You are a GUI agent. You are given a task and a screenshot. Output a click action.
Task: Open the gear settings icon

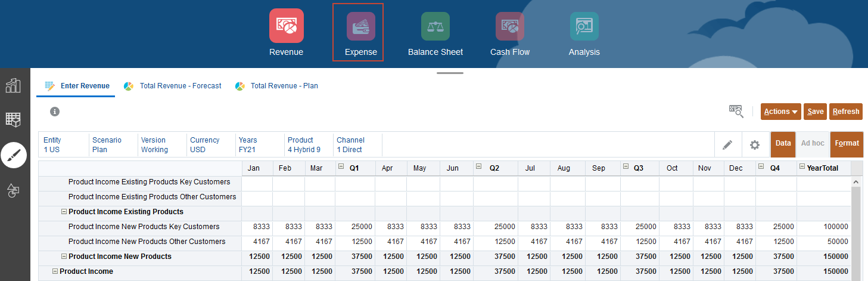coord(755,145)
